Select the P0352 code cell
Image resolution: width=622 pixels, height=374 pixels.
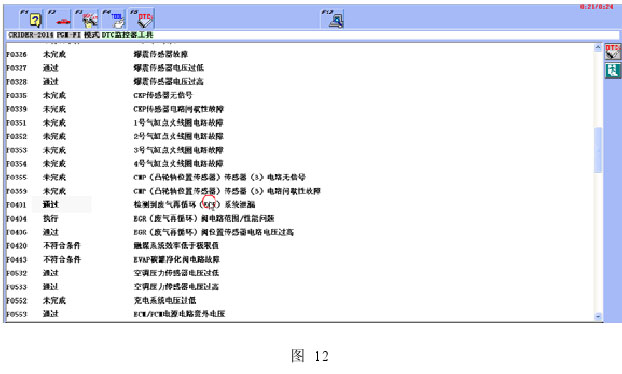tap(17, 136)
